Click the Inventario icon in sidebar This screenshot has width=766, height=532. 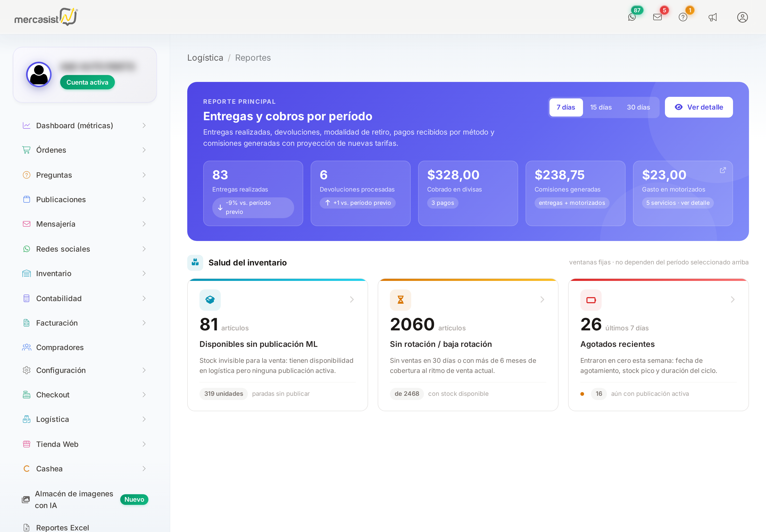tap(26, 274)
